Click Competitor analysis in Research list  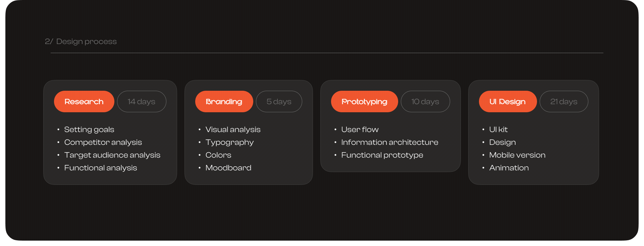(x=103, y=142)
